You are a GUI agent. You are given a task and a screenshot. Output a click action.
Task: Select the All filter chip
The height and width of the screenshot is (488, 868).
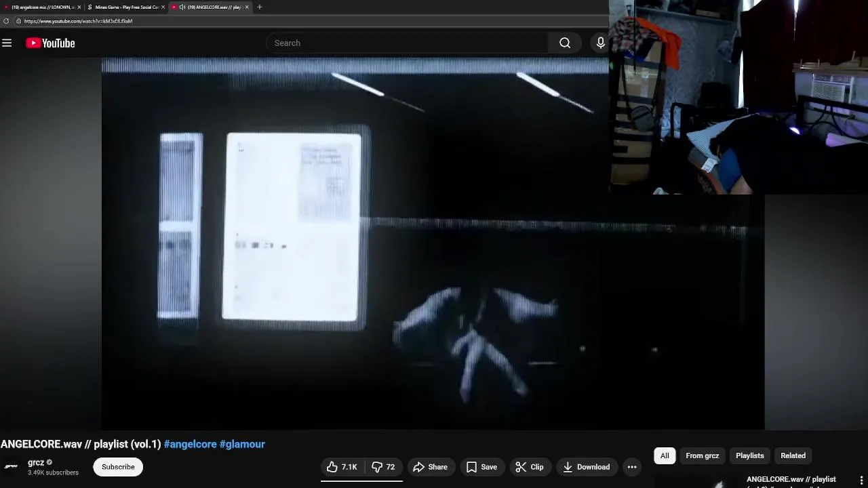click(x=665, y=456)
